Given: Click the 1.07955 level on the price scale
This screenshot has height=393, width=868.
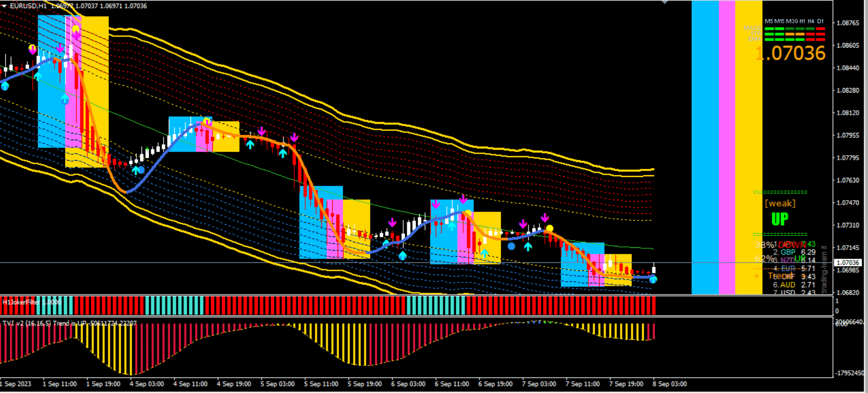Looking at the screenshot, I should point(848,135).
